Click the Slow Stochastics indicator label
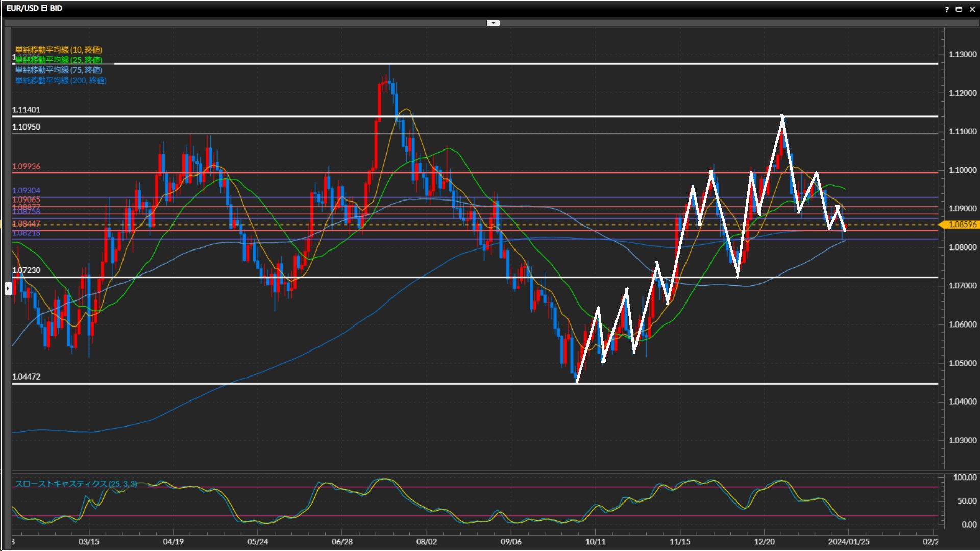 tap(76, 483)
